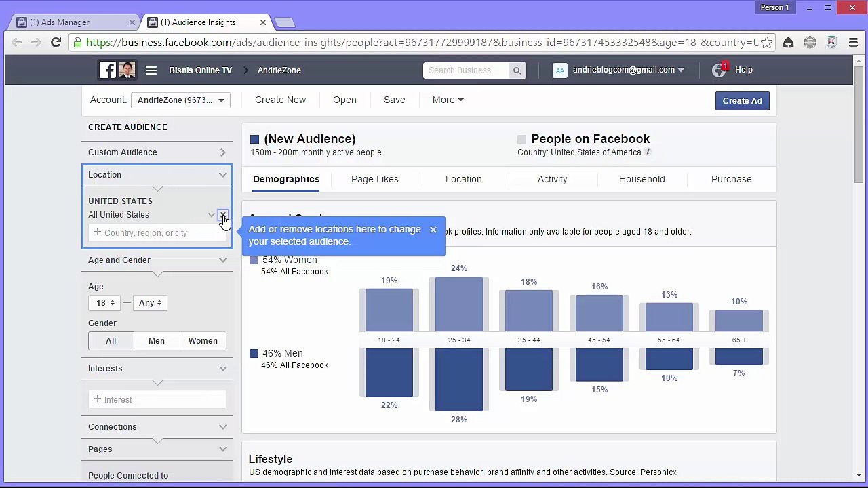Click the New Audience blue color swatch
868x488 pixels.
(255, 139)
